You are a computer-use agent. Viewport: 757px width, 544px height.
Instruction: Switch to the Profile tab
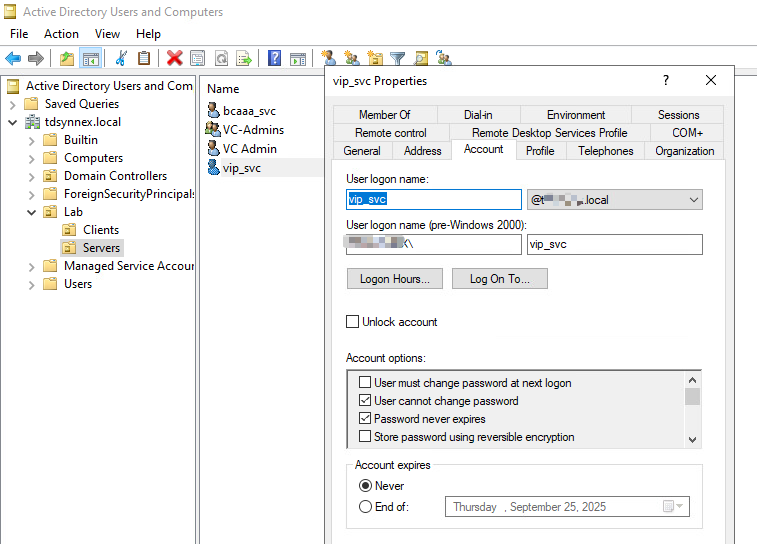click(x=540, y=151)
